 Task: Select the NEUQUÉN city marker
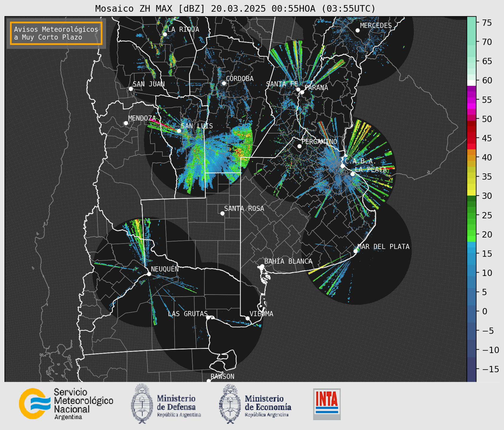coord(149,274)
